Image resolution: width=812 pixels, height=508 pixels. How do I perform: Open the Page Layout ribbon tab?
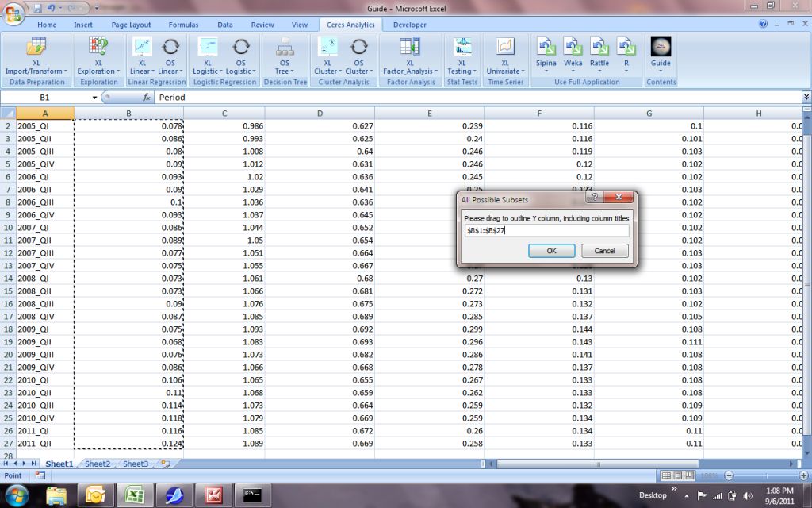[131, 25]
